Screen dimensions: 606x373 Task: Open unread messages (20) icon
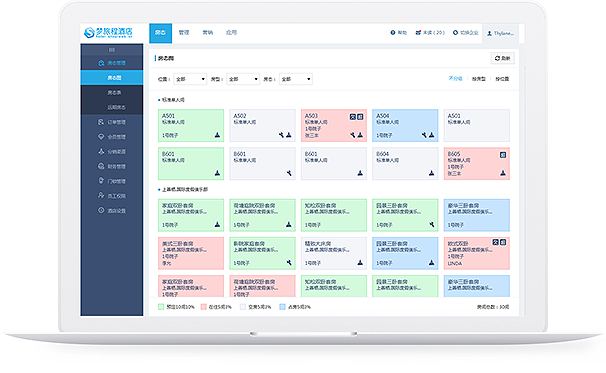tap(418, 33)
